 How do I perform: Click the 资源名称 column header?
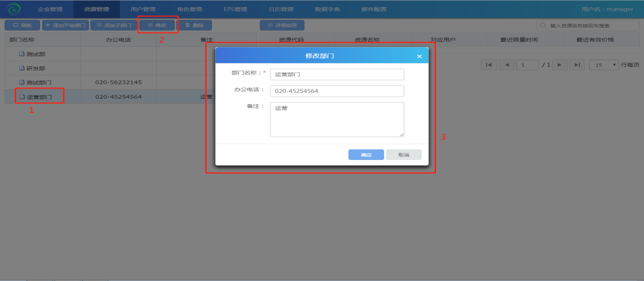(367, 40)
